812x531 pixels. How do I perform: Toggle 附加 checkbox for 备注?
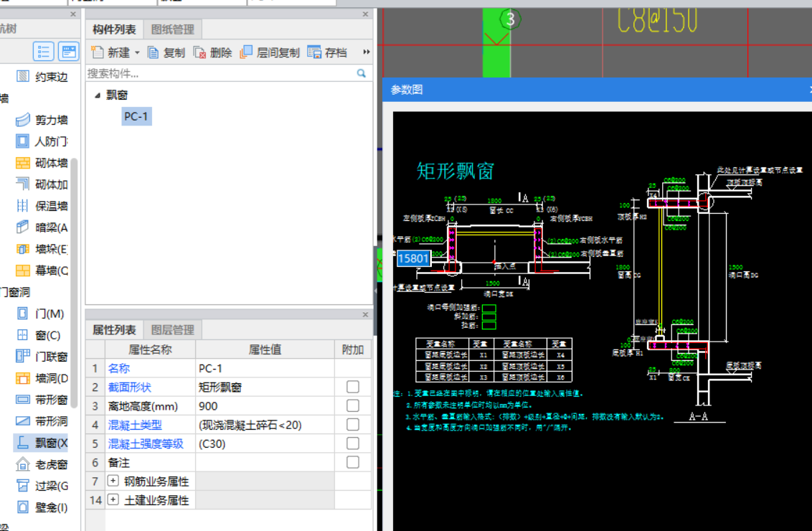click(353, 462)
